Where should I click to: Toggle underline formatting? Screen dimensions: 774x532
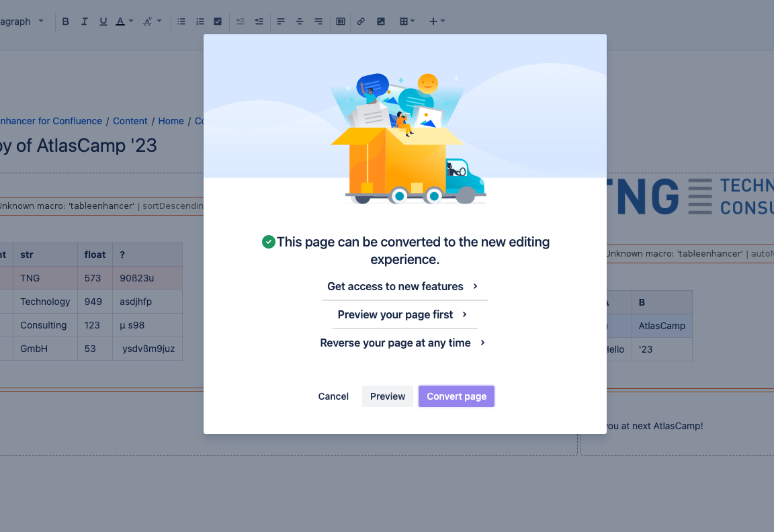click(x=103, y=21)
